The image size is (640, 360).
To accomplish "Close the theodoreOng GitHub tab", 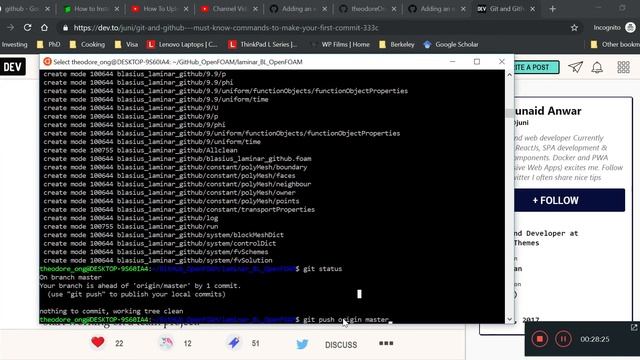I will point(394,9).
